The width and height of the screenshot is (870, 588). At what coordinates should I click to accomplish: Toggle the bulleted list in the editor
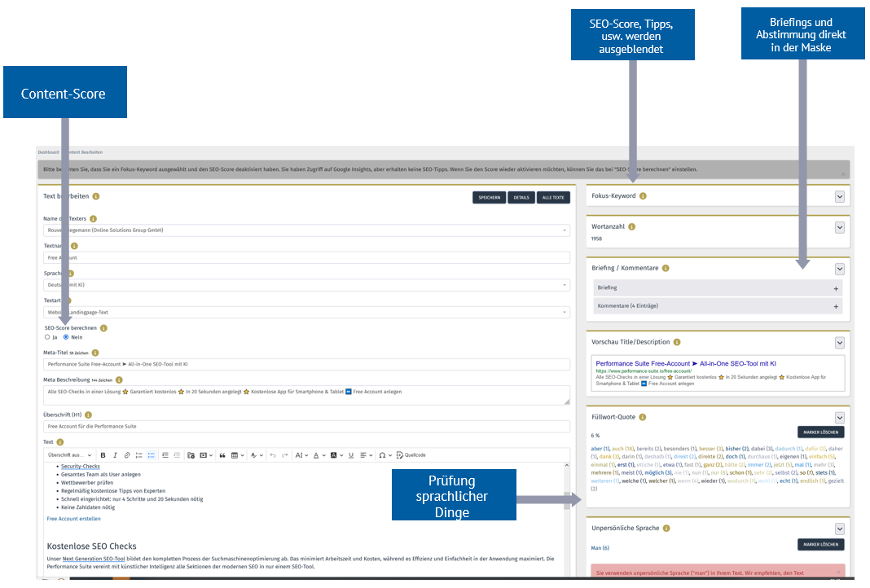coord(151,454)
